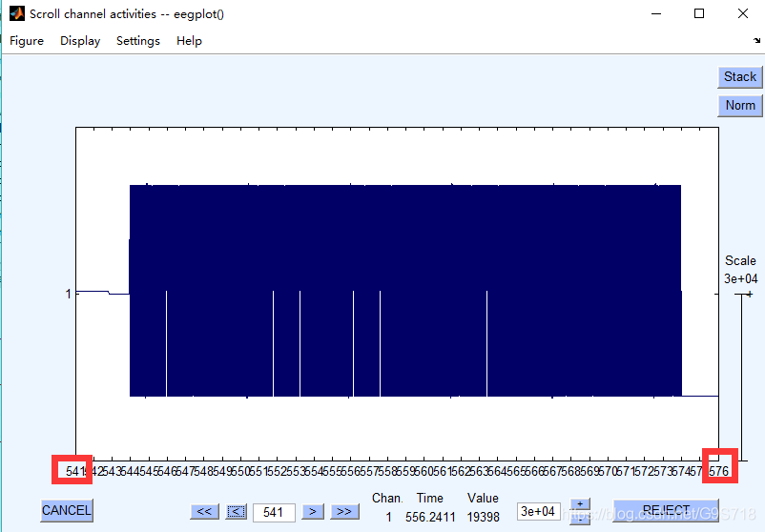The image size is (765, 532).
Task: Close the eegplot window
Action: tap(742, 13)
